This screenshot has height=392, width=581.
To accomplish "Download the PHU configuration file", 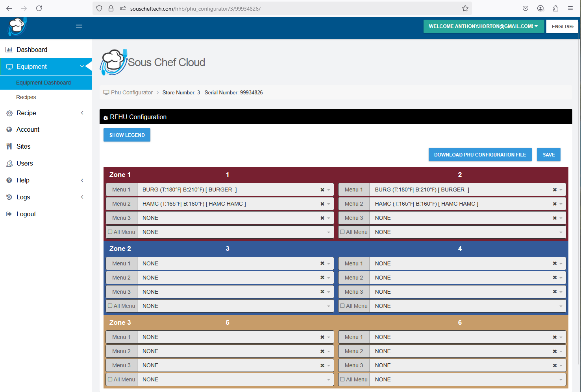I will pyautogui.click(x=480, y=155).
